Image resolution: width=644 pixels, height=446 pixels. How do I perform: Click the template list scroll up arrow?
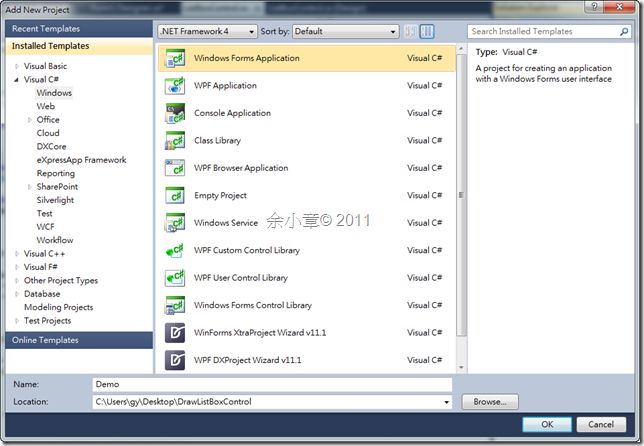(x=461, y=49)
